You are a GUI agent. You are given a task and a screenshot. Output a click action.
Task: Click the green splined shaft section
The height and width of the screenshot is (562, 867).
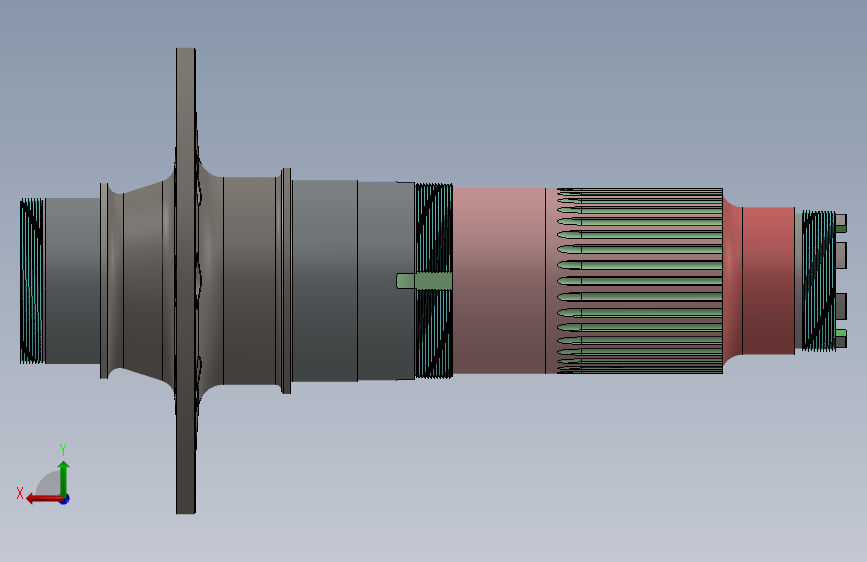coord(640,281)
